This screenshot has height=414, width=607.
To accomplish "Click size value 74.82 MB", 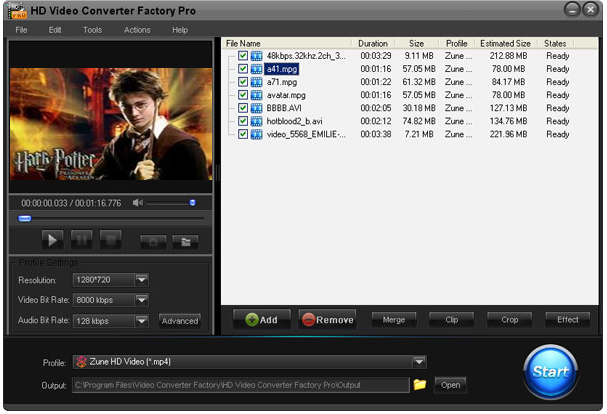I will click(419, 121).
